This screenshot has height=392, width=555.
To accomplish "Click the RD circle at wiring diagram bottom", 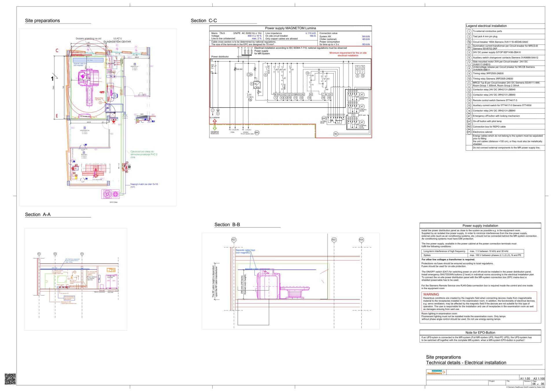I will click(x=336, y=134).
